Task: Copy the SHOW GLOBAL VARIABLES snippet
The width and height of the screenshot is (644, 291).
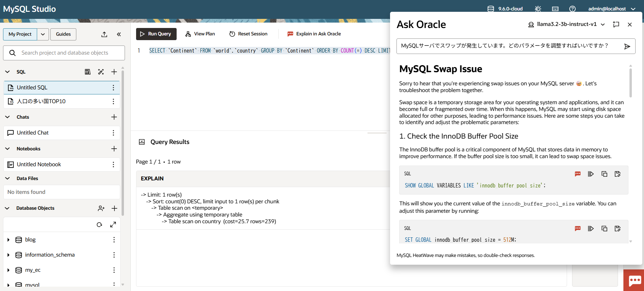Action: coord(604,174)
